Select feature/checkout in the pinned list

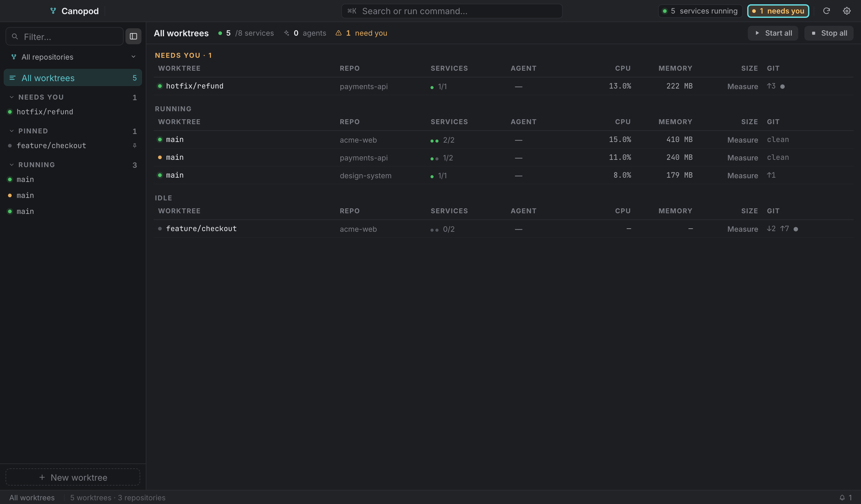73,145
